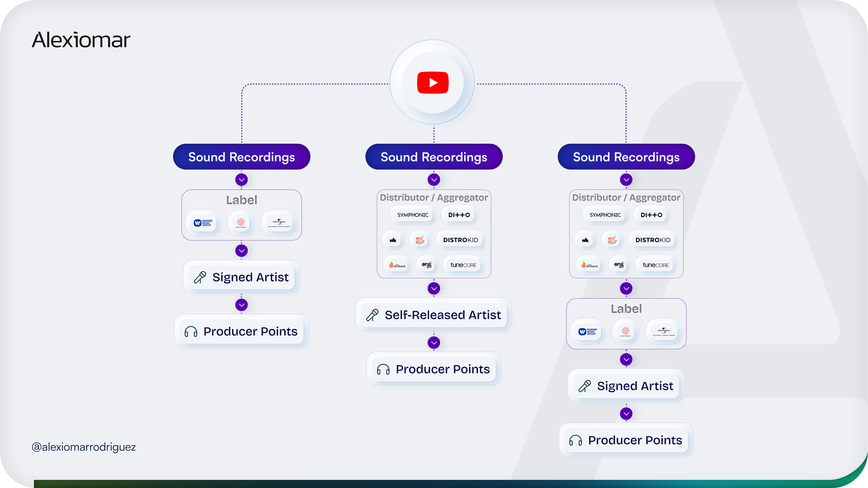Click Warner Music Group logo in left Label box
The height and width of the screenshot is (488, 868).
(x=203, y=223)
